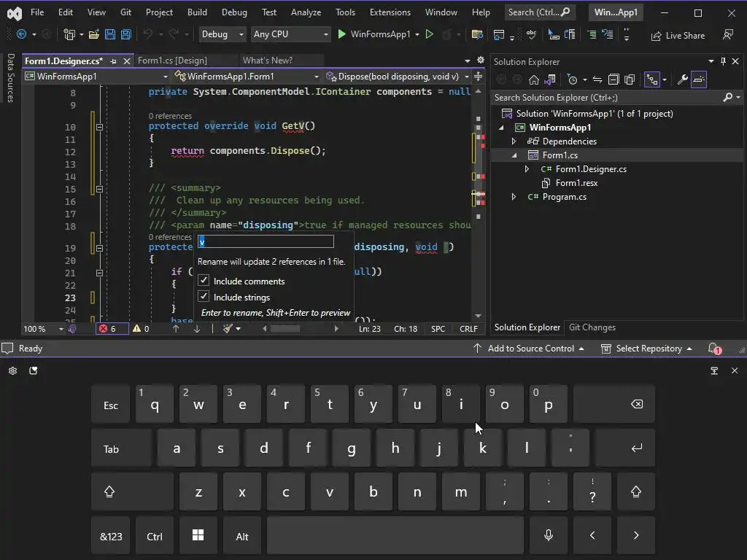Viewport: 747px width, 560px height.
Task: Click Start Without Debugging outline play icon
Action: (x=429, y=34)
